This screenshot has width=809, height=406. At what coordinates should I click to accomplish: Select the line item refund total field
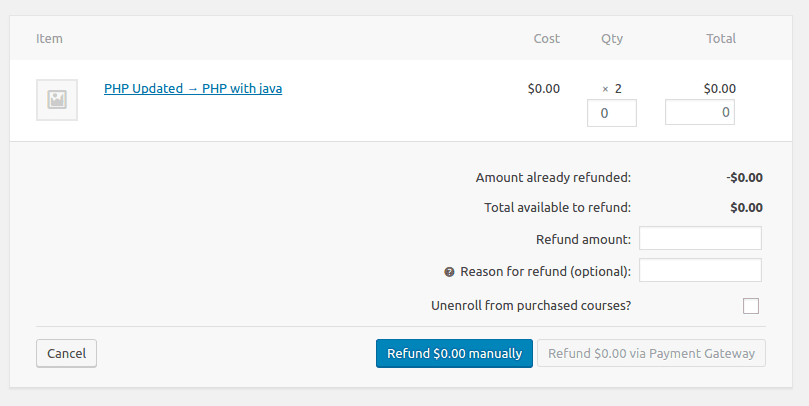tap(700, 112)
